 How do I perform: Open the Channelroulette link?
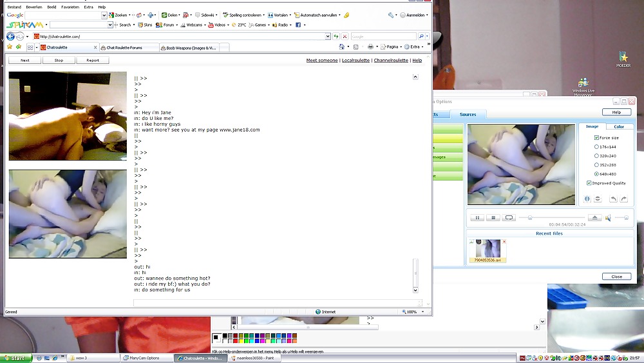pyautogui.click(x=391, y=61)
